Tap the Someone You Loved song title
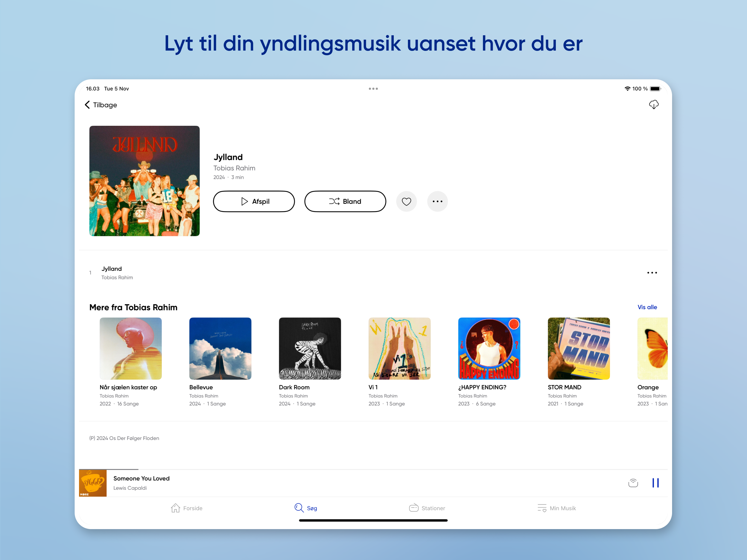 pos(141,478)
